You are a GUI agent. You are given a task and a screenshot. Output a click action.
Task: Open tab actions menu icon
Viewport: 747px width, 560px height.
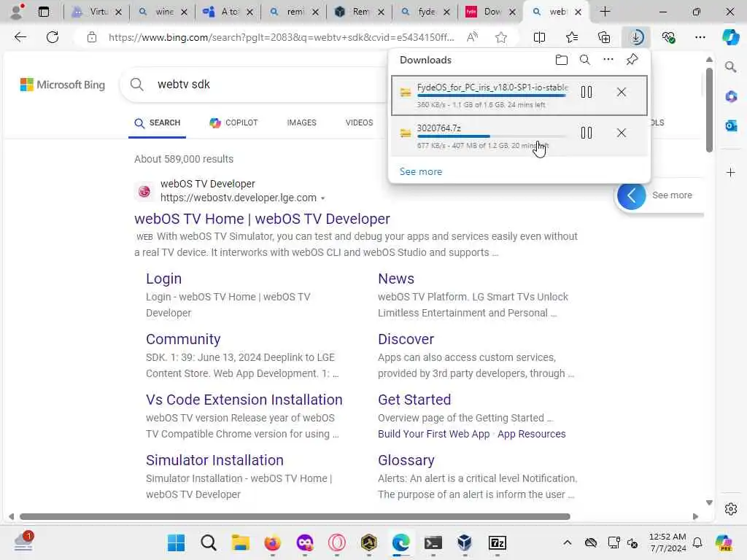pyautogui.click(x=43, y=12)
